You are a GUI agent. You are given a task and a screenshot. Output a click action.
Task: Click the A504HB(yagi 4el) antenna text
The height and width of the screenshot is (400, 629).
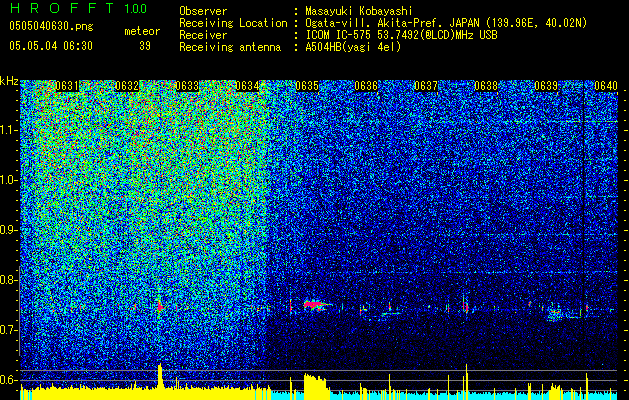coord(353,47)
